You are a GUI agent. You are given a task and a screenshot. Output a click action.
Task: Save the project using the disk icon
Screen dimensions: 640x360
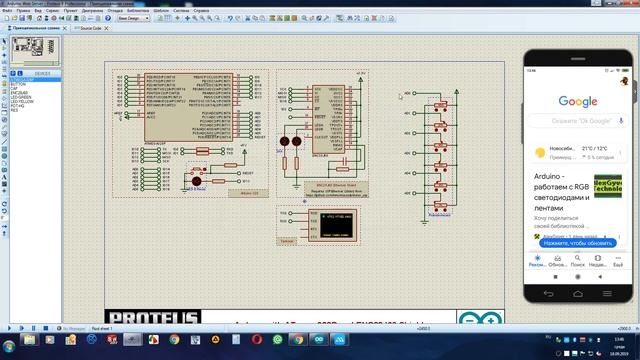22,18
